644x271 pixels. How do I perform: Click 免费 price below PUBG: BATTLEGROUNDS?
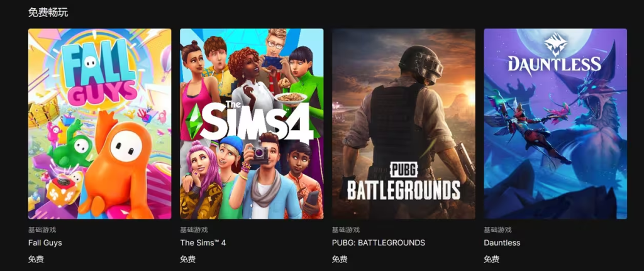pyautogui.click(x=340, y=259)
